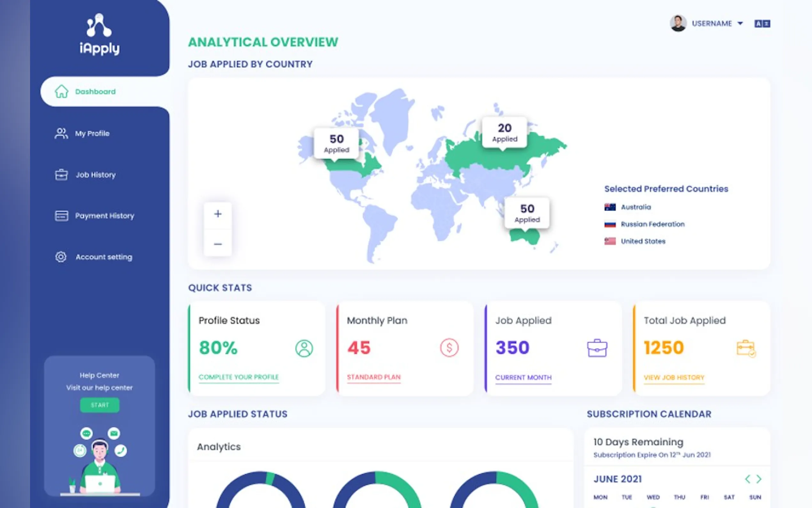This screenshot has width=812, height=508.
Task: Click the Job Applied briefcase icon
Action: pyautogui.click(x=597, y=348)
